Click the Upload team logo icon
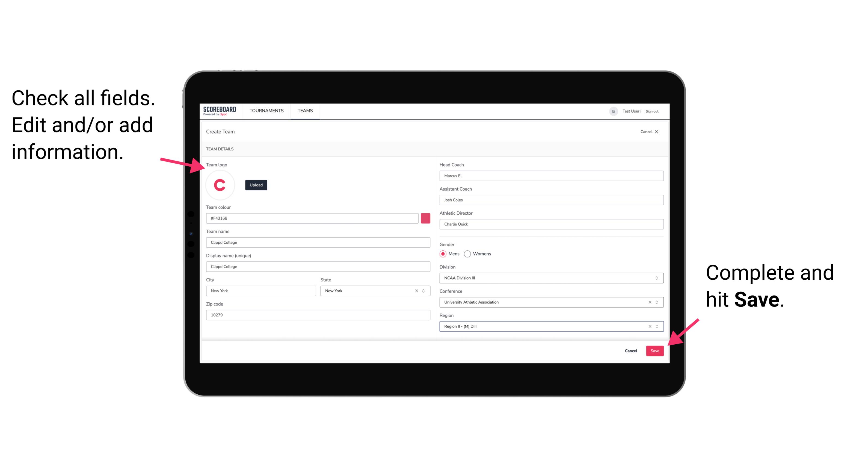This screenshot has width=868, height=467. [x=256, y=185]
